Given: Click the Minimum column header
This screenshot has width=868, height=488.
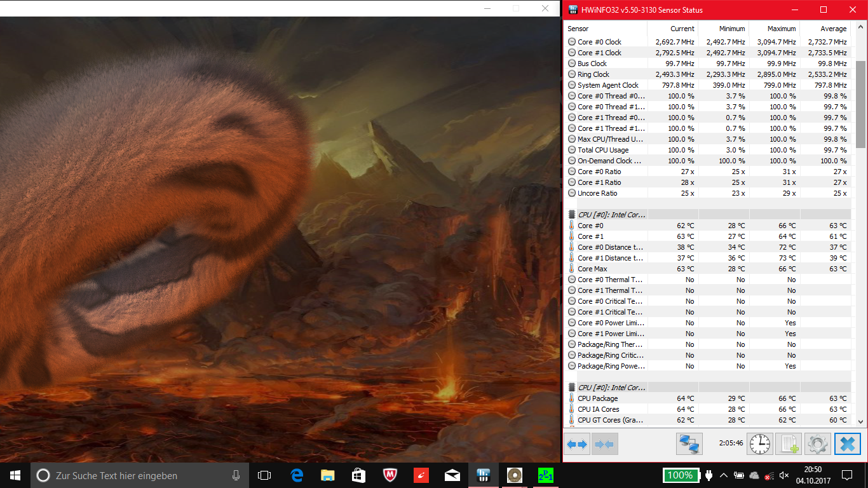Looking at the screenshot, I should (x=724, y=29).
